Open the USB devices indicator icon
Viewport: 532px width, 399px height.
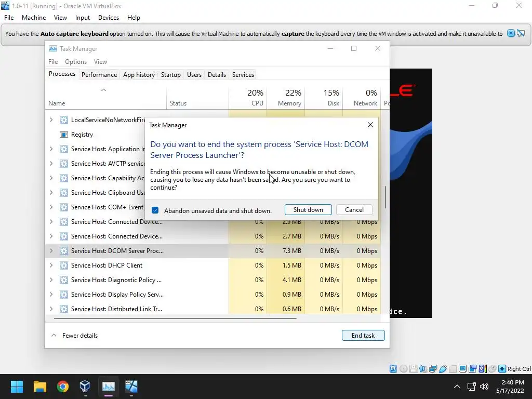click(443, 368)
